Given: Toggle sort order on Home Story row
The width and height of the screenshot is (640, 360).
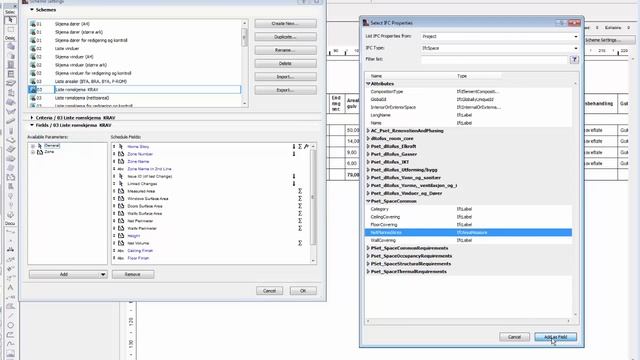Looking at the screenshot, I should tap(294, 147).
